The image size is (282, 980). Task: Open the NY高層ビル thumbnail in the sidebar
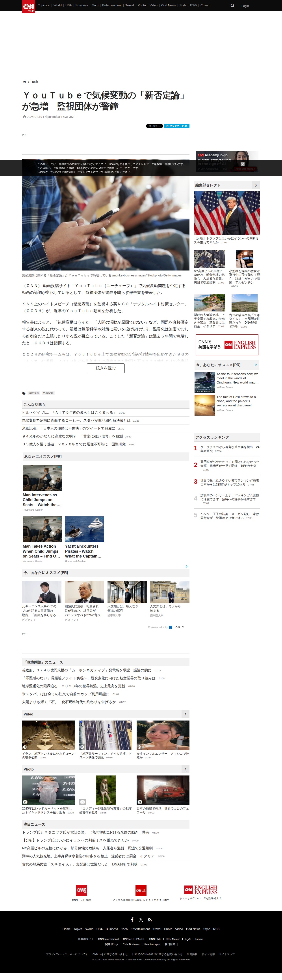[x=209, y=259]
